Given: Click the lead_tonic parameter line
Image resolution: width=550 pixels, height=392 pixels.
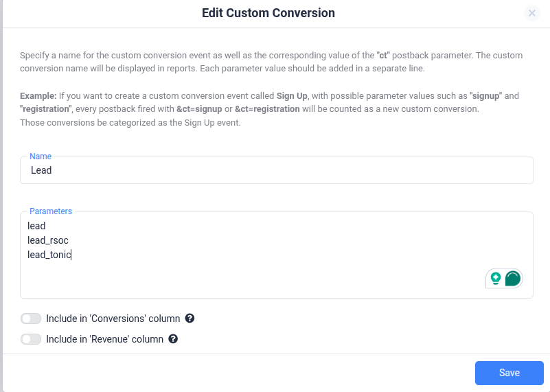Looking at the screenshot, I should [49, 255].
